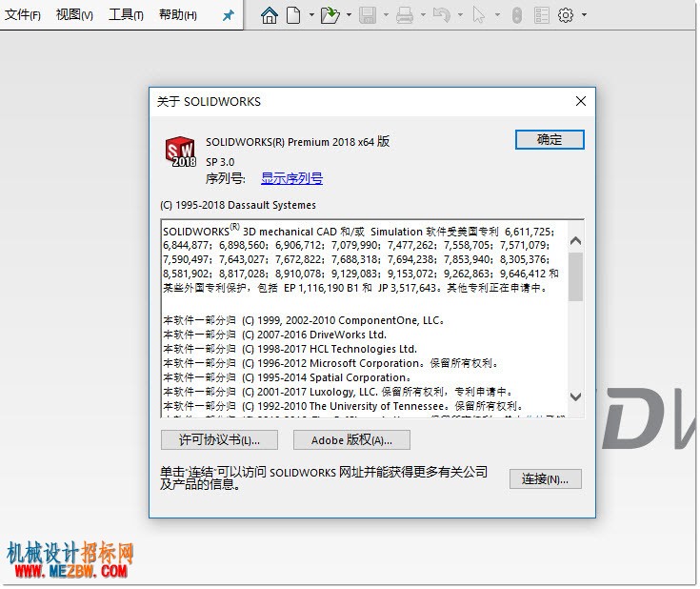This screenshot has width=700, height=589.
Task: Click the SP 3.0 version text
Action: 220,162
